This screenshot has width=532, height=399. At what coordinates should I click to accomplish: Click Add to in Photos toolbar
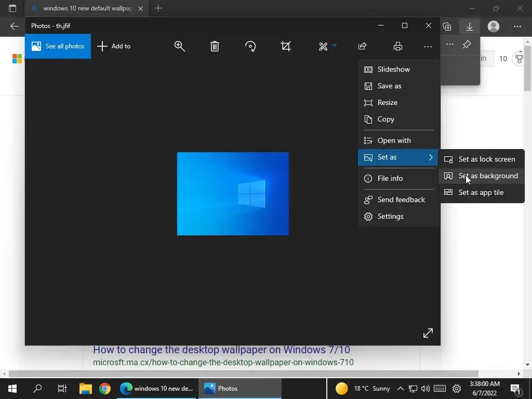114,46
